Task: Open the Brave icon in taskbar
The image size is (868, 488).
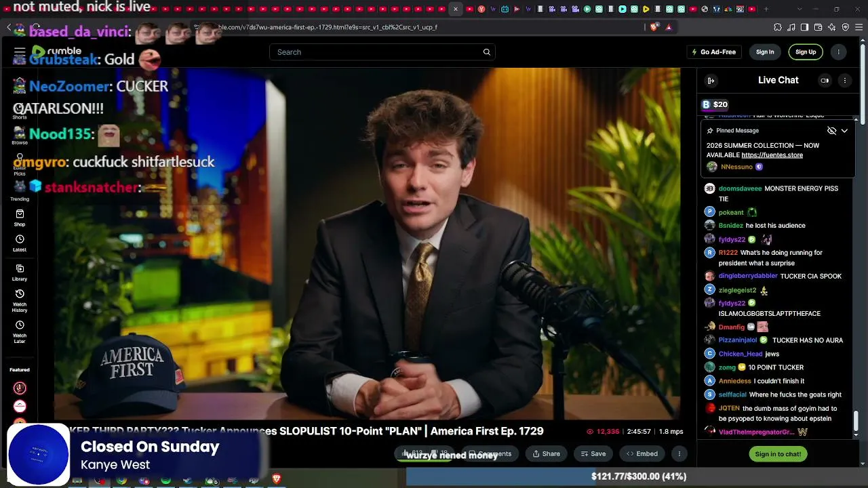Action: 276,479
